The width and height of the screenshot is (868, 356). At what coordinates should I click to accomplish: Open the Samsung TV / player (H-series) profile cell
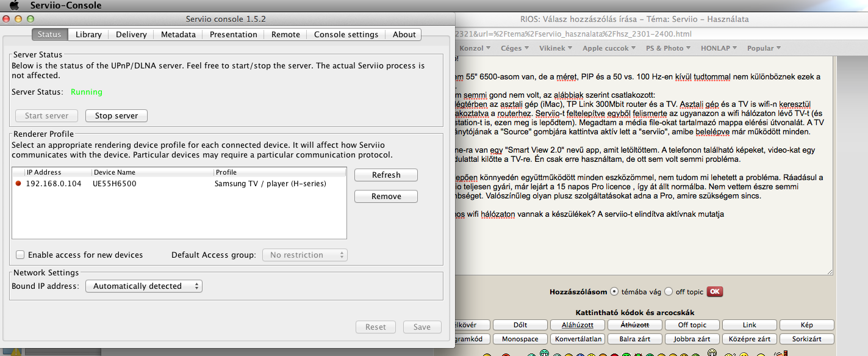click(x=270, y=184)
